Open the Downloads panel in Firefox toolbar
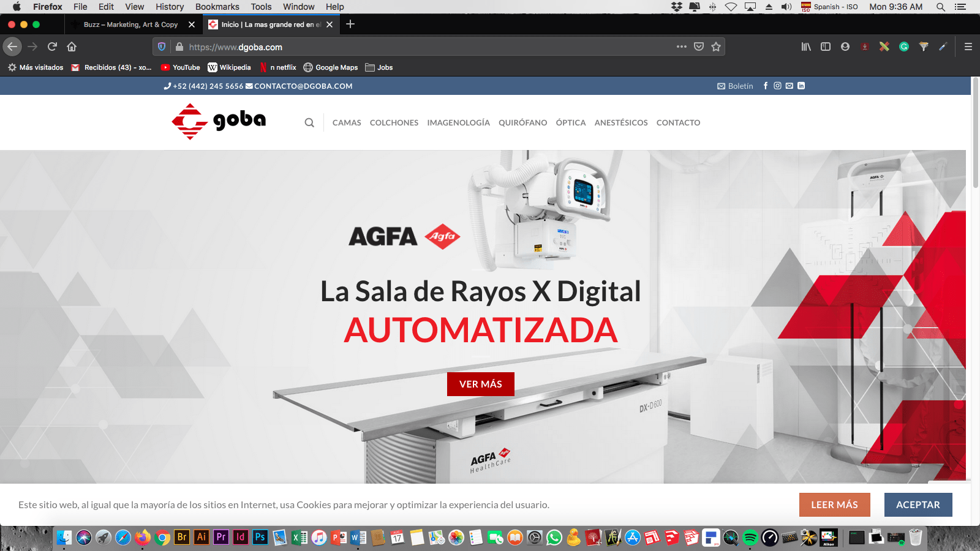Viewport: 980px width, 551px height. (865, 46)
